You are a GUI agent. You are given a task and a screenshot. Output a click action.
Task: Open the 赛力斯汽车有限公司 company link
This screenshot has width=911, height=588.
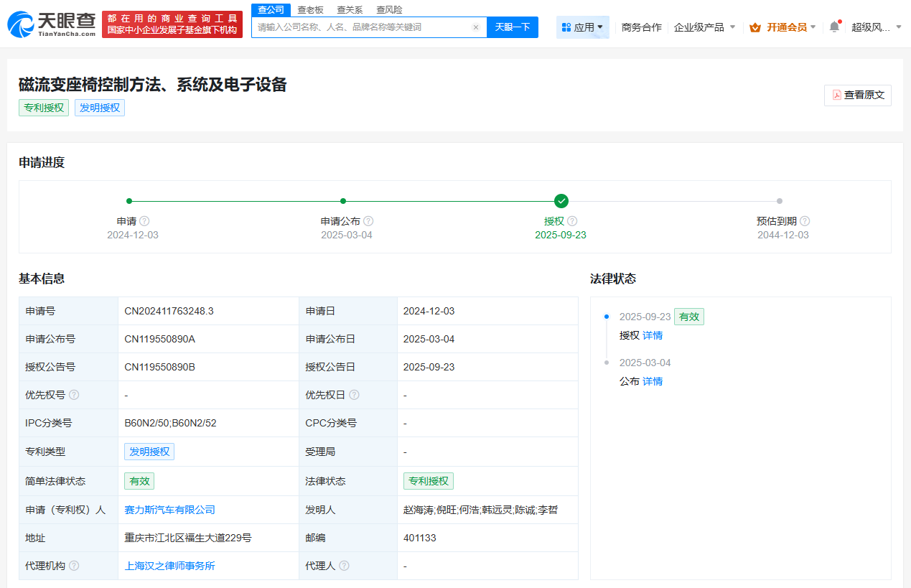[x=169, y=509]
